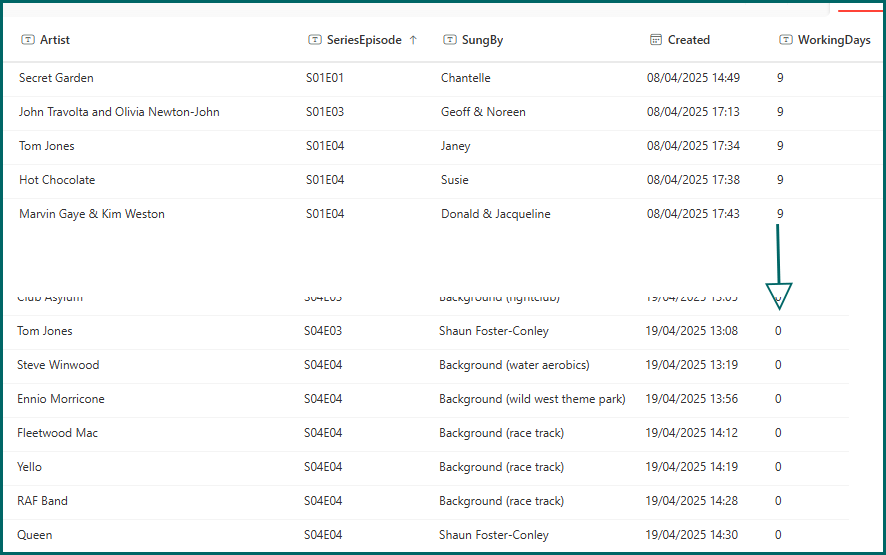
Task: Select the created date 19/04/2025 13:19
Action: click(692, 365)
